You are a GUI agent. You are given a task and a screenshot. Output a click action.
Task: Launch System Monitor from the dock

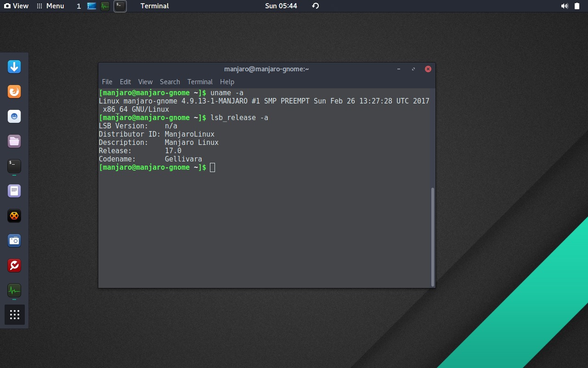coord(14,290)
